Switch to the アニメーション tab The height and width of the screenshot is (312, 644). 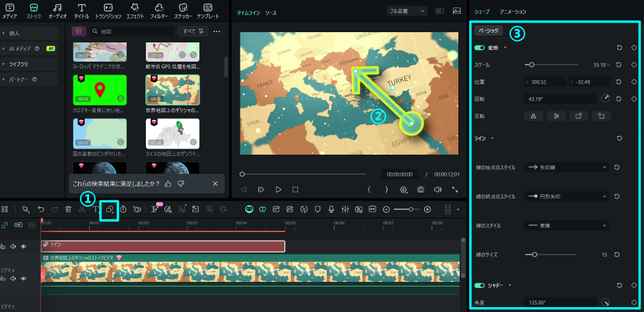[513, 12]
